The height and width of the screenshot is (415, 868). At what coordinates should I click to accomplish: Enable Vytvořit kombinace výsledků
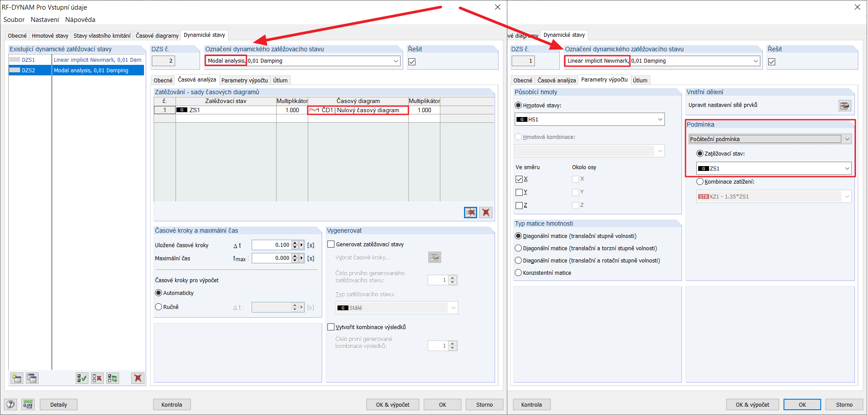331,327
